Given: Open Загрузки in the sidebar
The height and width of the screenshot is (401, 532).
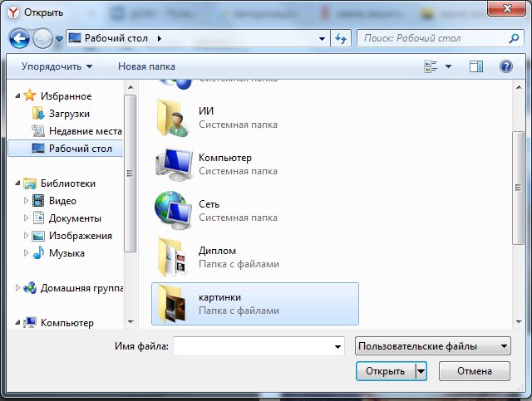Looking at the screenshot, I should [x=69, y=114].
